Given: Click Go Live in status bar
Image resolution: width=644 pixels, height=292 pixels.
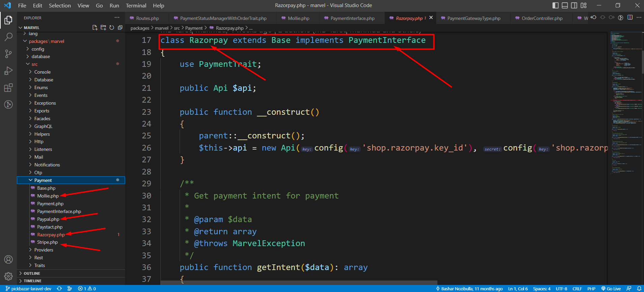Looking at the screenshot, I should point(611,289).
